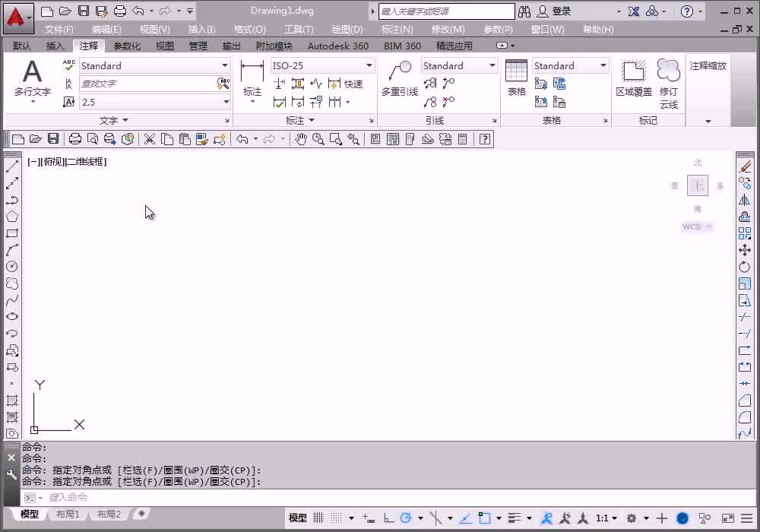This screenshot has height=532, width=760.
Task: Click the Quick dimension (快速) button
Action: pos(346,84)
